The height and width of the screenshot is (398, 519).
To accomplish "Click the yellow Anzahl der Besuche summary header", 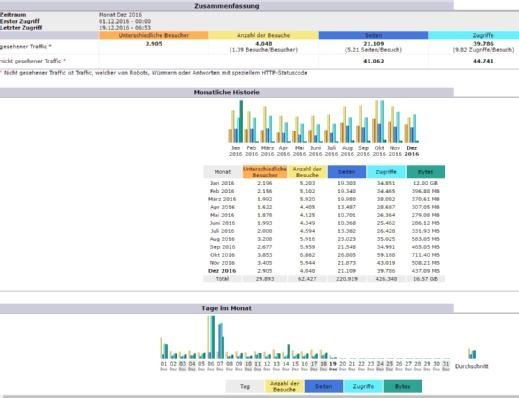I will point(263,35).
